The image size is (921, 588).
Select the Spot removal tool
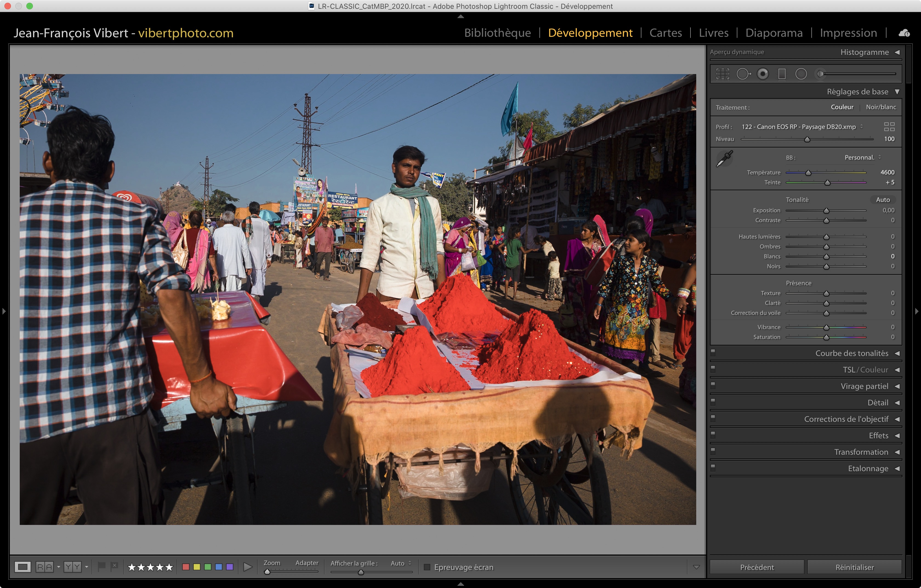click(x=743, y=73)
